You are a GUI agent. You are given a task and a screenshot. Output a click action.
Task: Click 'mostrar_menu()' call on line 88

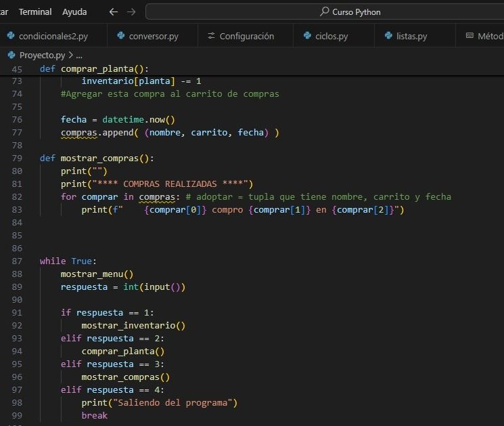97,274
